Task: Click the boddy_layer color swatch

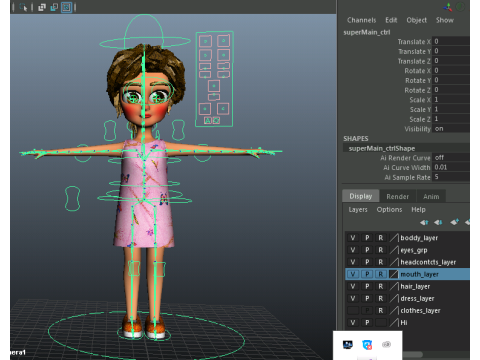Action: pyautogui.click(x=394, y=238)
